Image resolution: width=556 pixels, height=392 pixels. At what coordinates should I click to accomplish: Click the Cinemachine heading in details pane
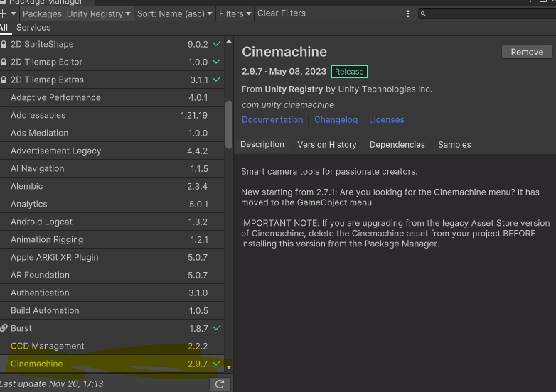tap(284, 52)
